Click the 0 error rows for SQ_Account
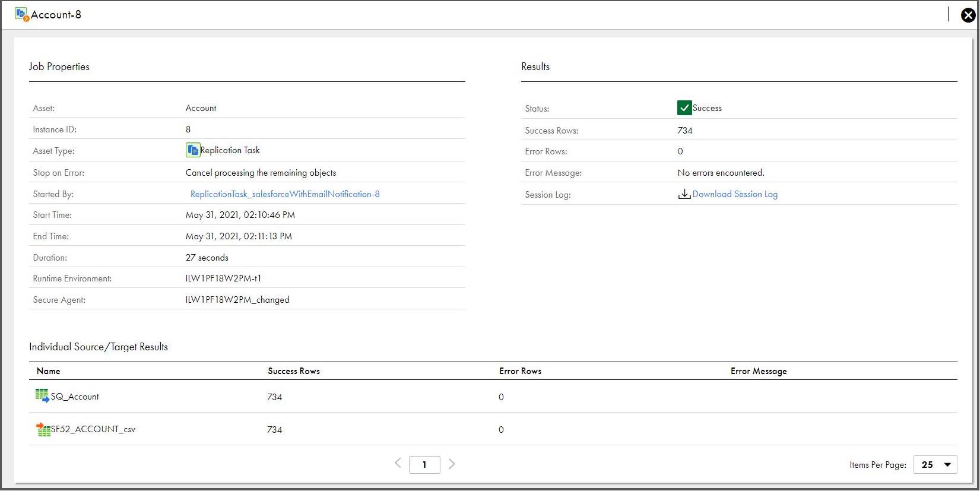980x491 pixels. tap(502, 397)
